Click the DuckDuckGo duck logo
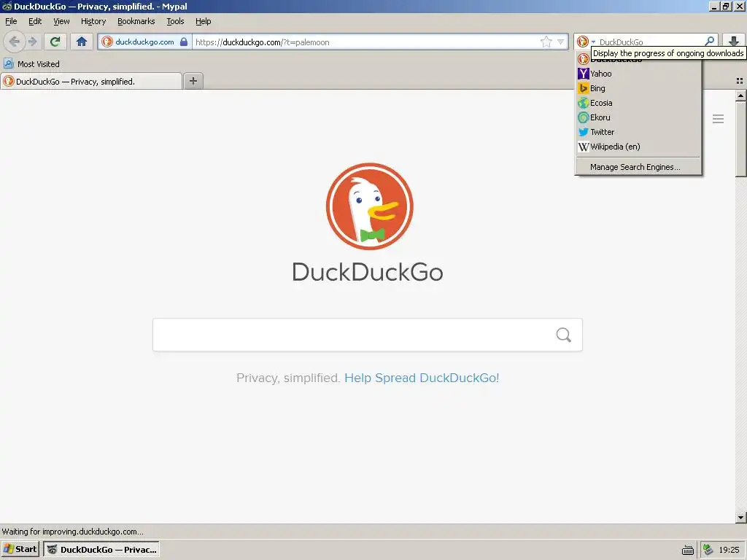Viewport: 747px width, 560px height. (369, 206)
